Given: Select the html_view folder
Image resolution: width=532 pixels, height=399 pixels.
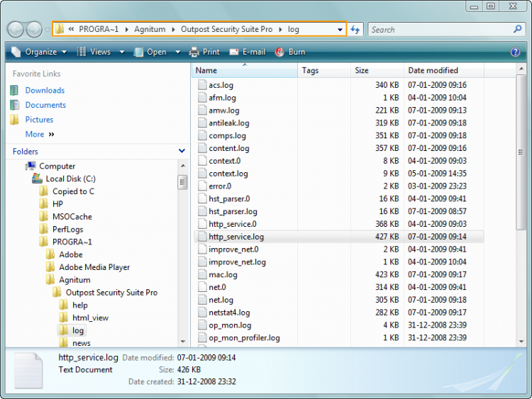Looking at the screenshot, I should click(90, 317).
